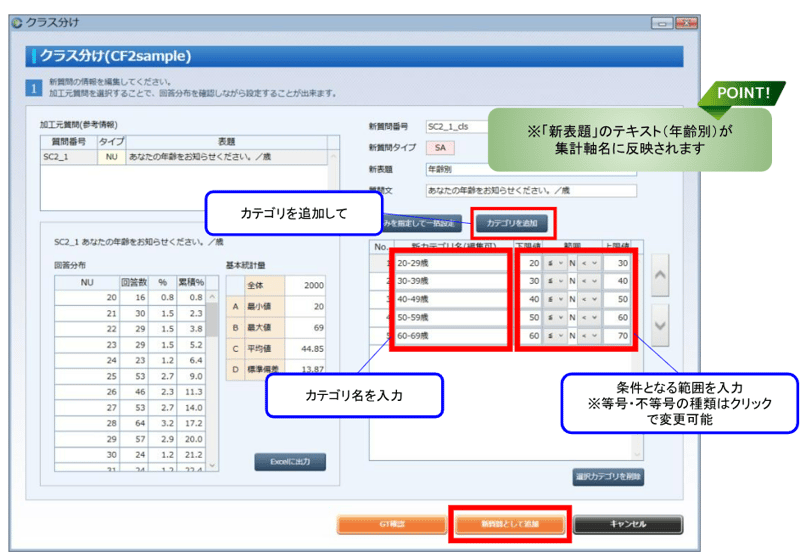The height and width of the screenshot is (556, 800).
Task: Click the 全体 value 2000 in 基本統計量
Action: [x=305, y=286]
